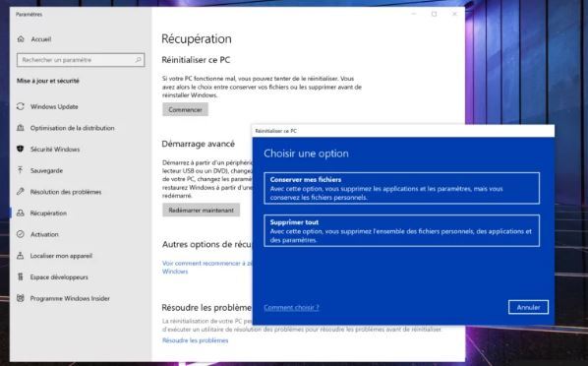
Task: Maximize the Paramètres window
Action: tap(434, 14)
